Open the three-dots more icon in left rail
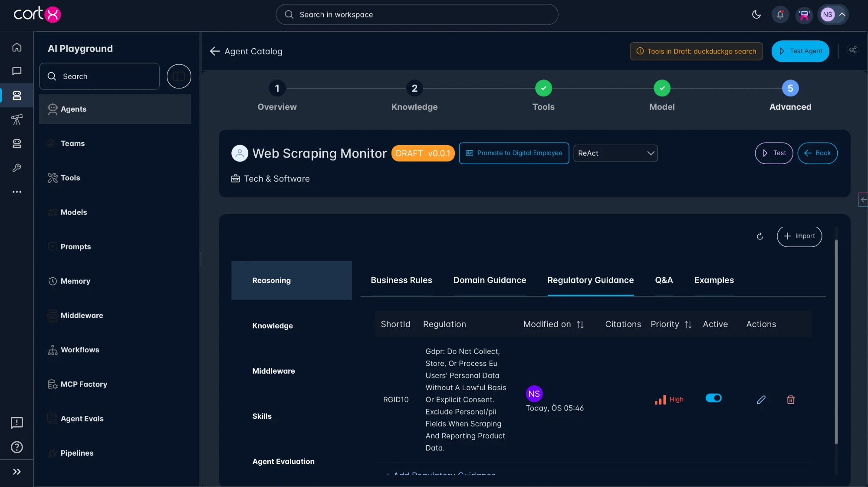Screen dimensions: 868x487 point(17,192)
